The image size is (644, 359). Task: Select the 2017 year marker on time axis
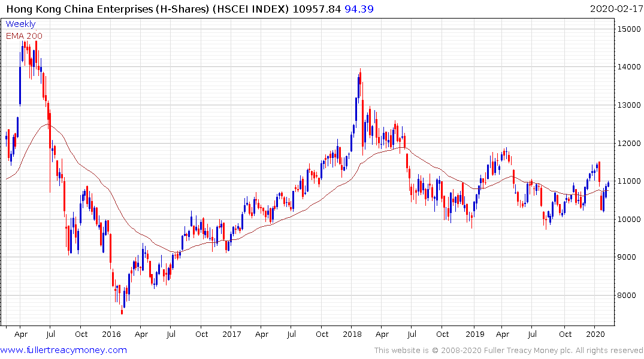point(232,334)
